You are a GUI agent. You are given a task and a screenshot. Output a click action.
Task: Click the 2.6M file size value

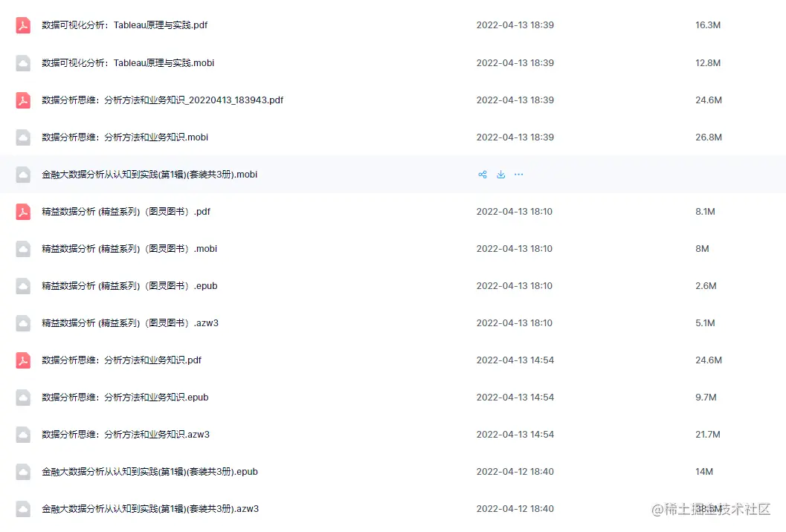tap(706, 286)
